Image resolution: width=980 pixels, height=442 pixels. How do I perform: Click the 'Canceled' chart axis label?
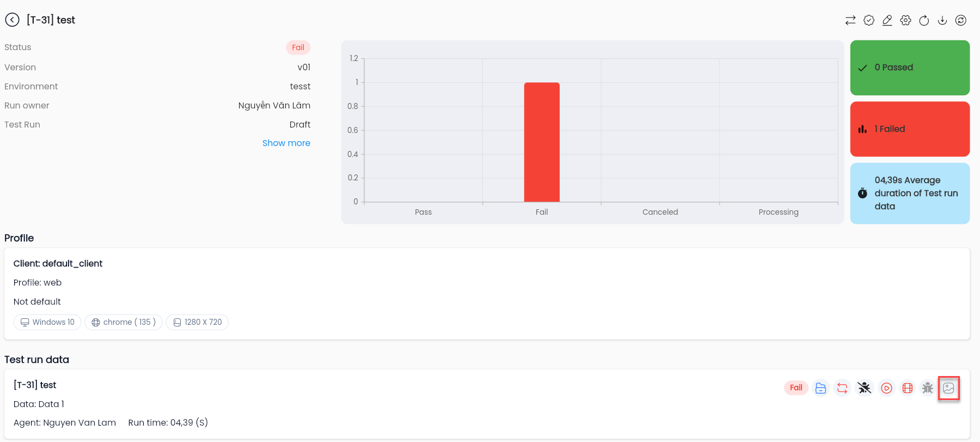pyautogui.click(x=660, y=212)
